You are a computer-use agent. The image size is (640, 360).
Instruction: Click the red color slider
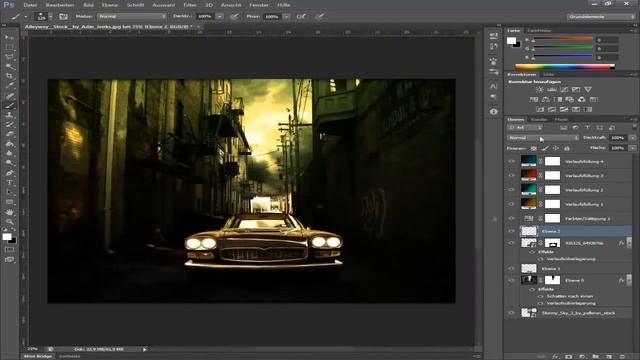(562, 39)
